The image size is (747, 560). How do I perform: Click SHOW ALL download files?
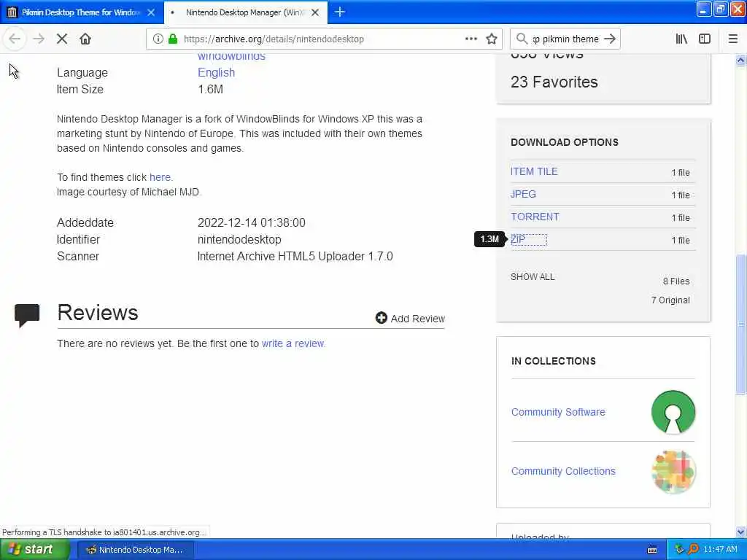533,276
